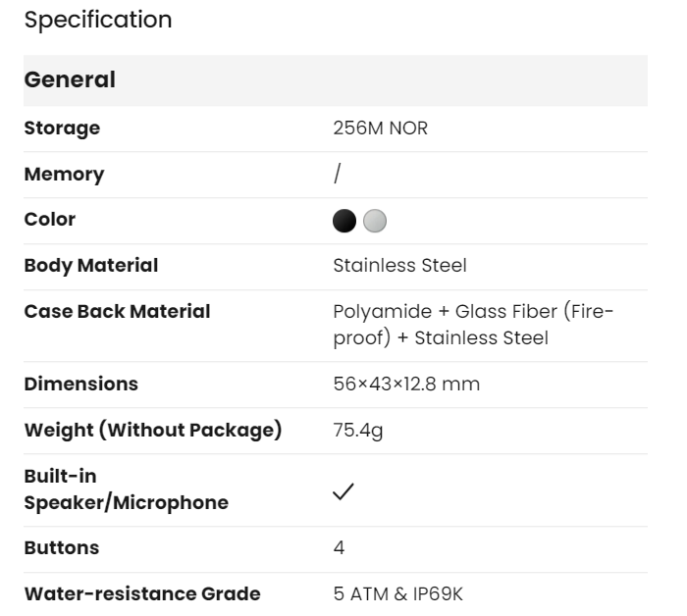Click the Built-in Speaker/Microphone checkmark icon
Viewport: 687px width, 616px height.
click(343, 491)
